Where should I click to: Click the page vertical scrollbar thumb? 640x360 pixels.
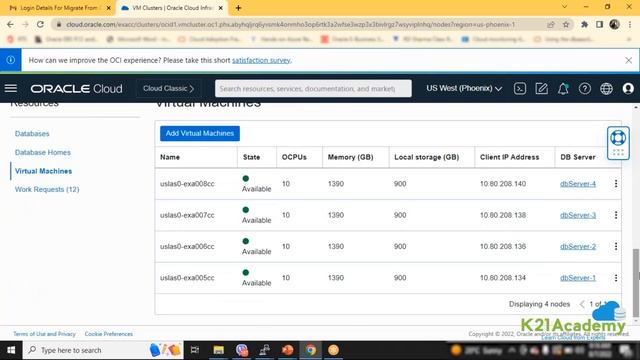click(x=636, y=283)
